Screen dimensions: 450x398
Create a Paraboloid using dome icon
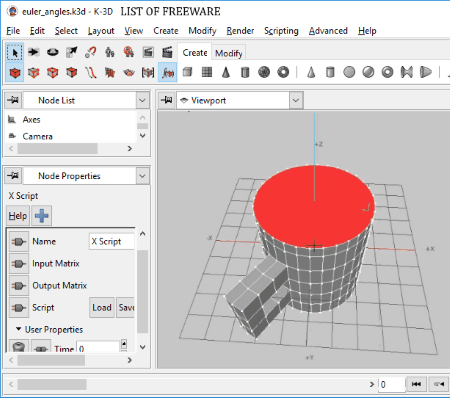point(426,72)
